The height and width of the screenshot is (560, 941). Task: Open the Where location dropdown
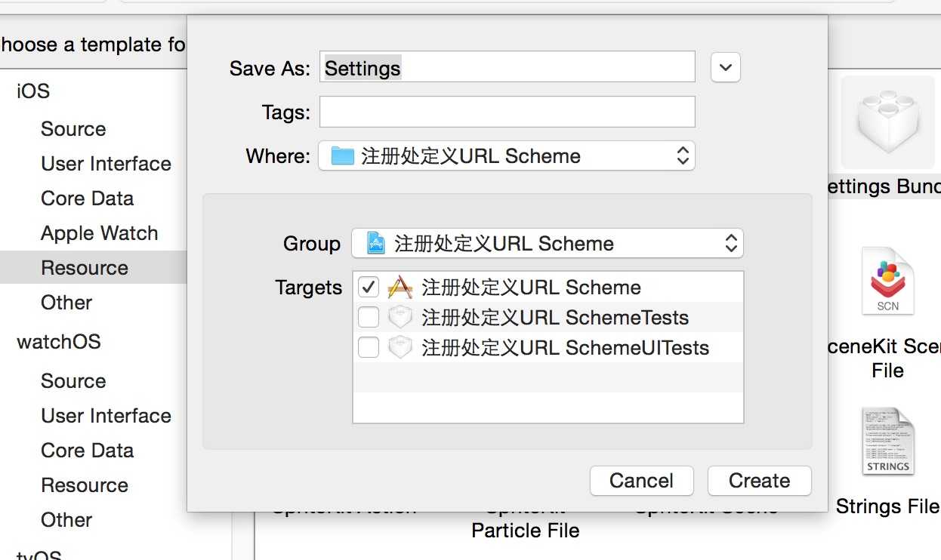click(506, 156)
